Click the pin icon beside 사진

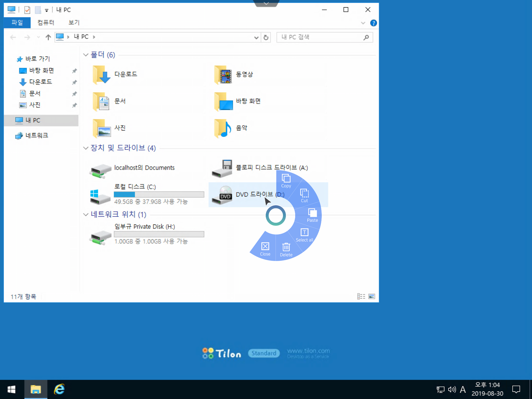(74, 105)
